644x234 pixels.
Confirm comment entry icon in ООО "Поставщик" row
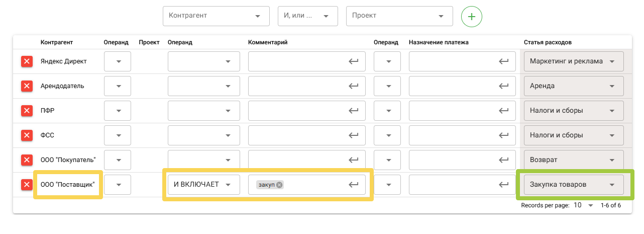354,185
